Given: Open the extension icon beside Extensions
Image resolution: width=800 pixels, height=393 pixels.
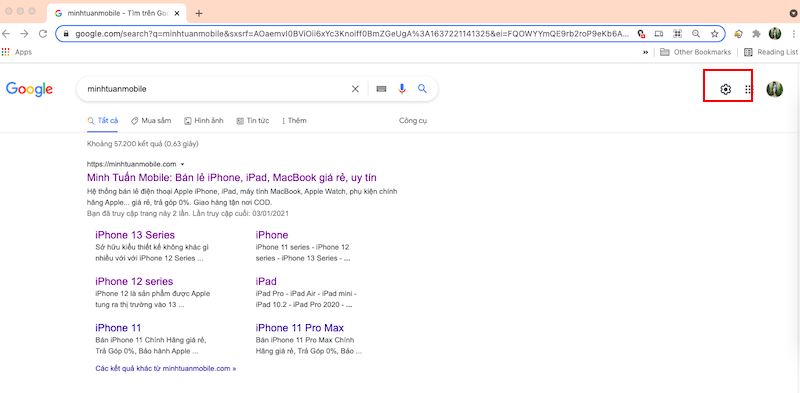Looking at the screenshot, I should 738,34.
